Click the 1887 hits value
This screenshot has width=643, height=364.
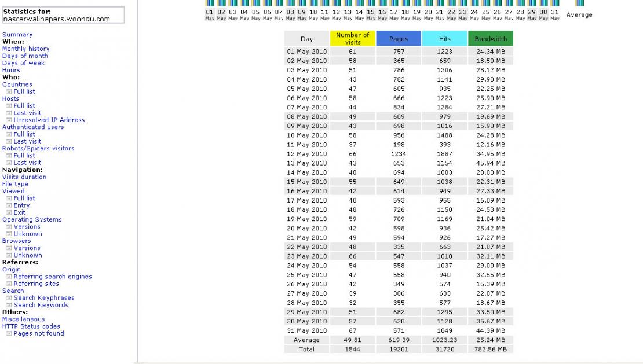click(444, 154)
